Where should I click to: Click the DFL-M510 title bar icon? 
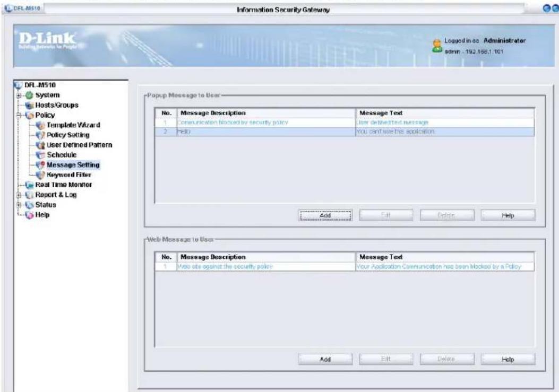pos(8,8)
